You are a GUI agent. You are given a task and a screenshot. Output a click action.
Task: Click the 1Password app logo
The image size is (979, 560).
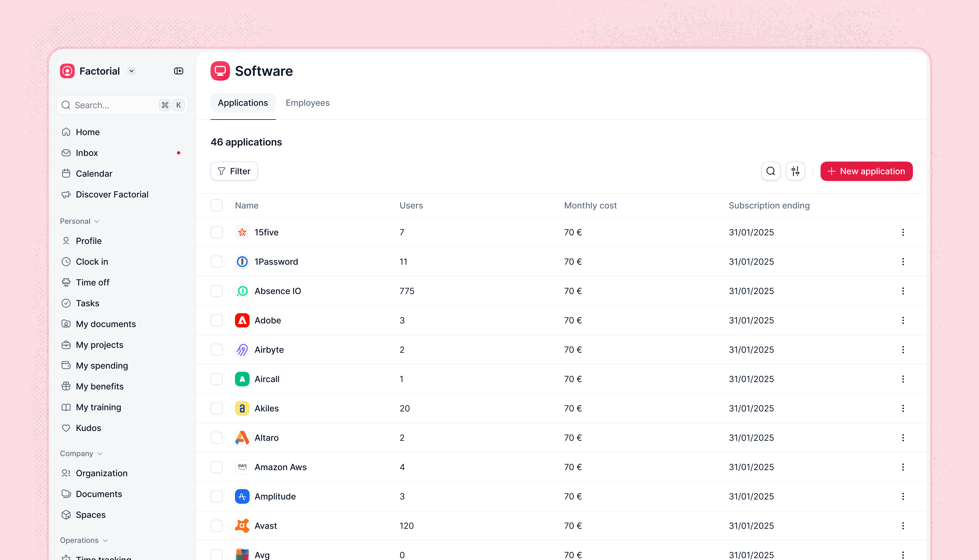[x=242, y=261]
